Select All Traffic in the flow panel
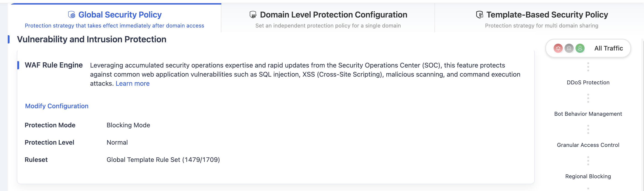 click(x=588, y=48)
